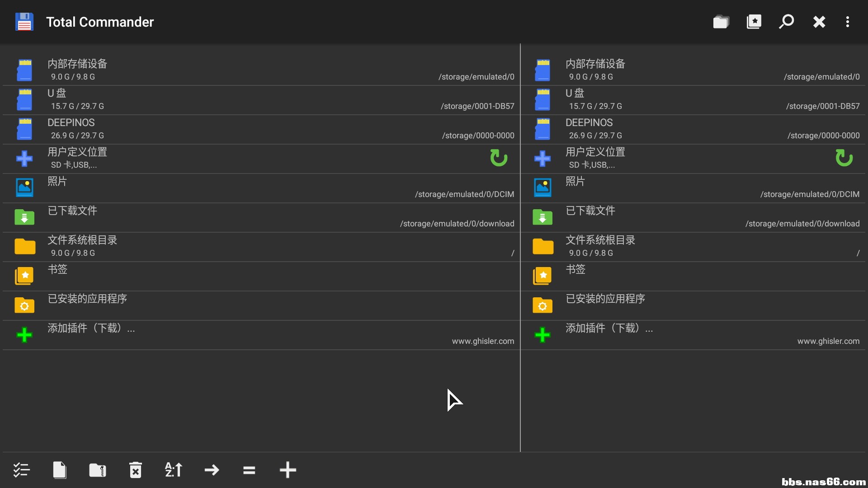
Task: Open 已下载文件 in the left panel
Action: (261, 217)
